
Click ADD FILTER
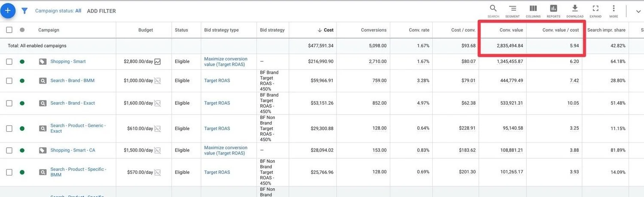click(x=101, y=11)
